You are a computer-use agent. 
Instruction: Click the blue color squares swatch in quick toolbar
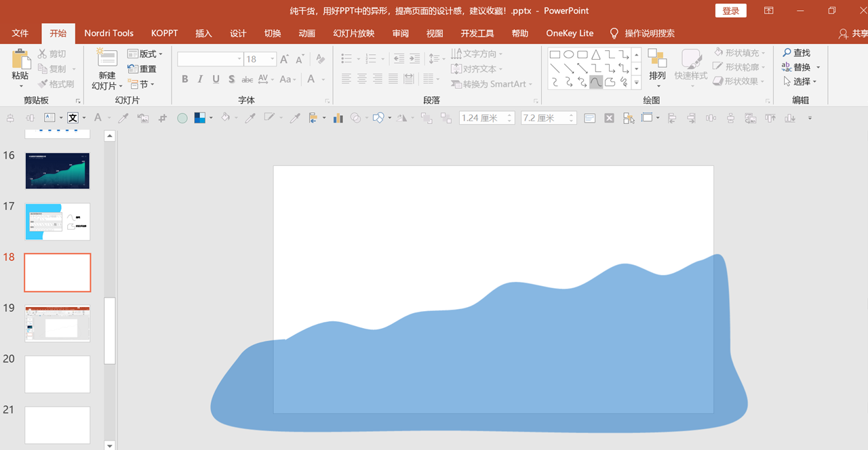[x=200, y=118]
